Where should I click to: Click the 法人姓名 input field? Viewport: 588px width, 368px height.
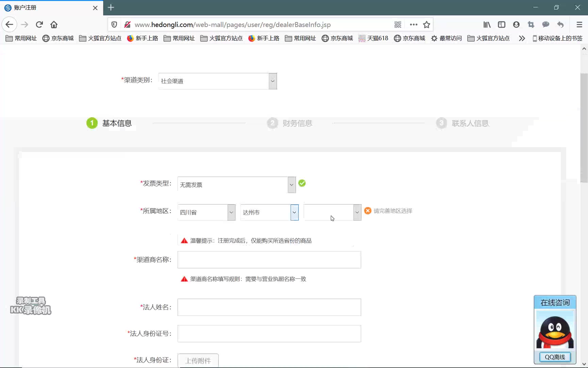coord(269,307)
